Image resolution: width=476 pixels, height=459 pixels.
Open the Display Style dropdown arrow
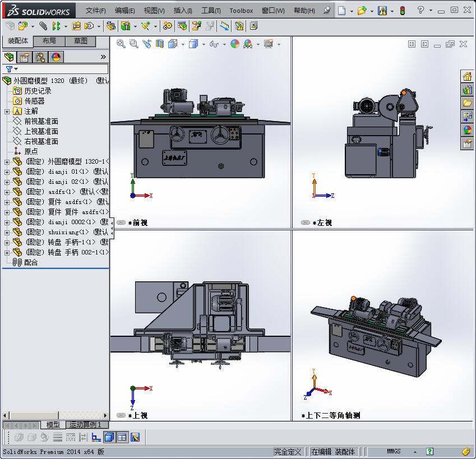204,45
